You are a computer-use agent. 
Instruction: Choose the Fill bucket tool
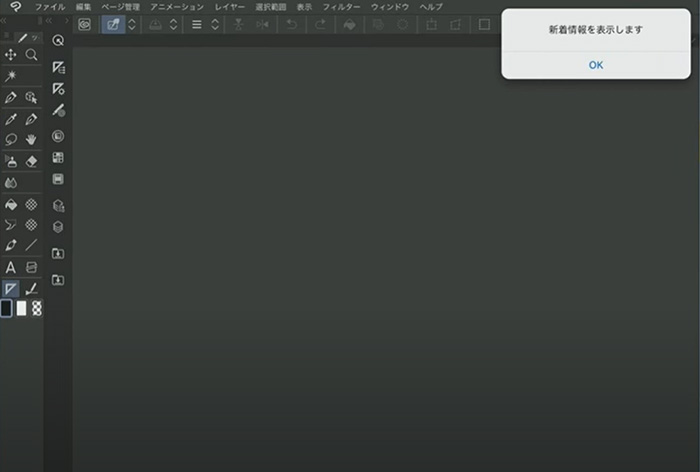click(x=11, y=204)
